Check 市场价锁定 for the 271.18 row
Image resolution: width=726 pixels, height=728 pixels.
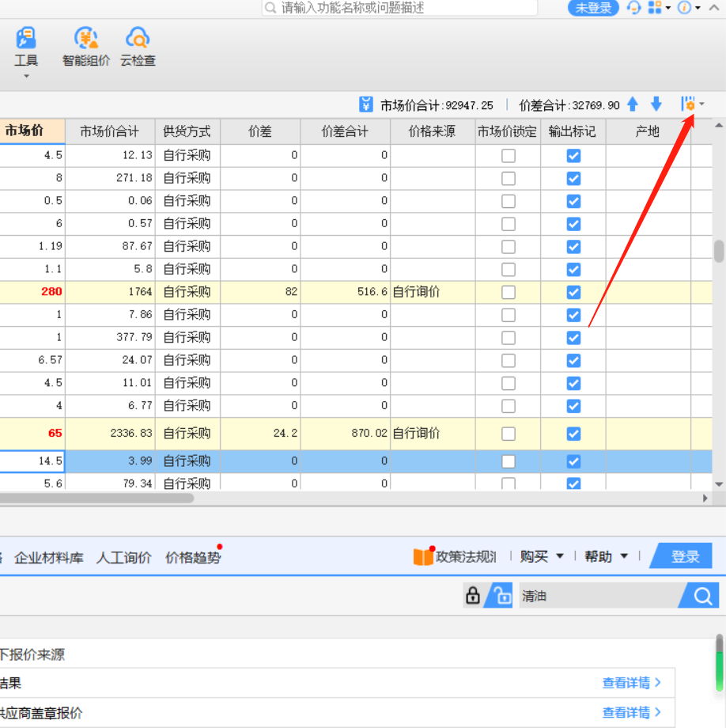click(x=509, y=178)
